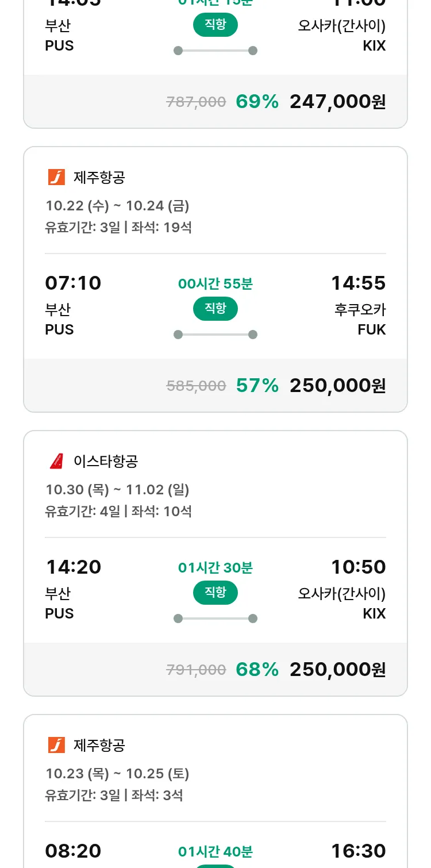Tap the 10.30 (목) ~ 11.02 (일) date range
This screenshot has height=868, width=431.
click(117, 489)
